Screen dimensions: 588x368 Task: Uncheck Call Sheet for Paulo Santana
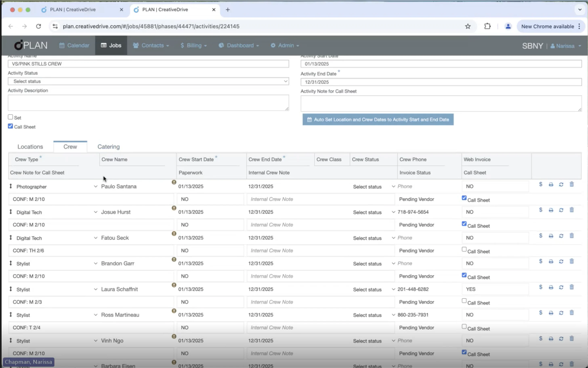pyautogui.click(x=464, y=198)
